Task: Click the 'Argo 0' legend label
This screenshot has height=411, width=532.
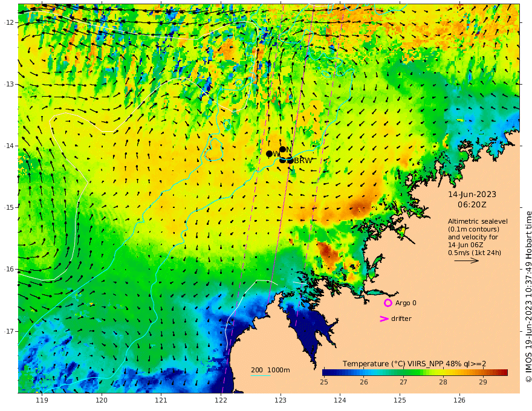Action: click(406, 303)
